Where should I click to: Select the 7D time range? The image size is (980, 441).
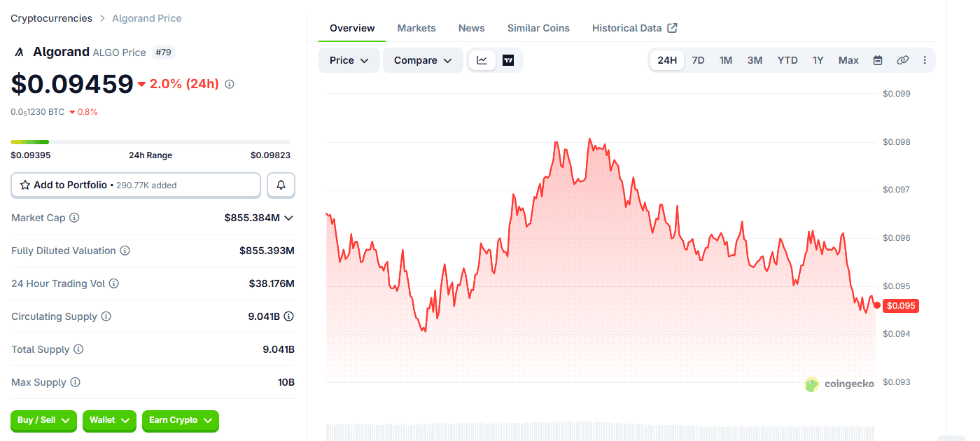(698, 60)
